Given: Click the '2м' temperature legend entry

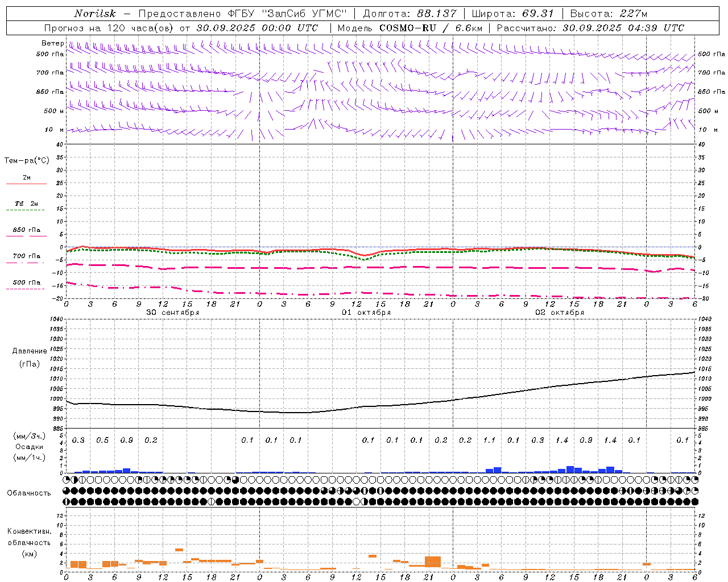Looking at the screenshot, I should pyautogui.click(x=27, y=177).
